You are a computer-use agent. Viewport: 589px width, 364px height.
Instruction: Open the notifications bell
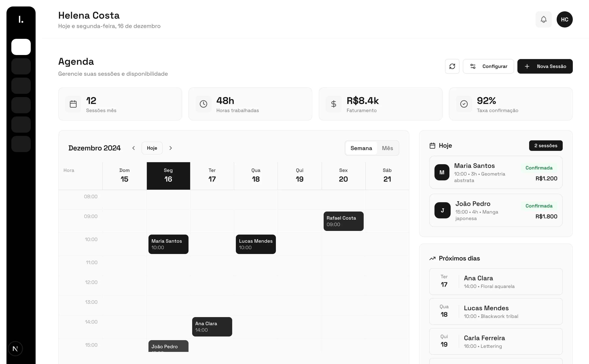[x=543, y=19]
